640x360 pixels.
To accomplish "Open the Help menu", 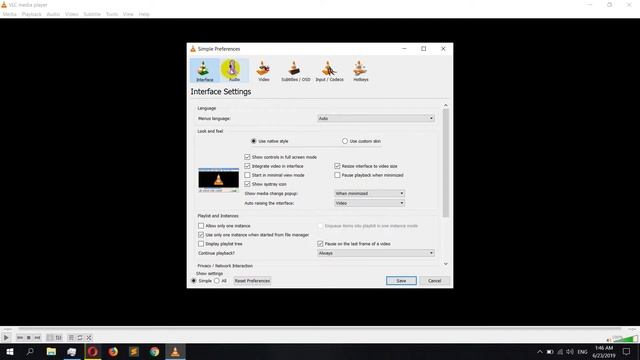I will click(x=144, y=14).
